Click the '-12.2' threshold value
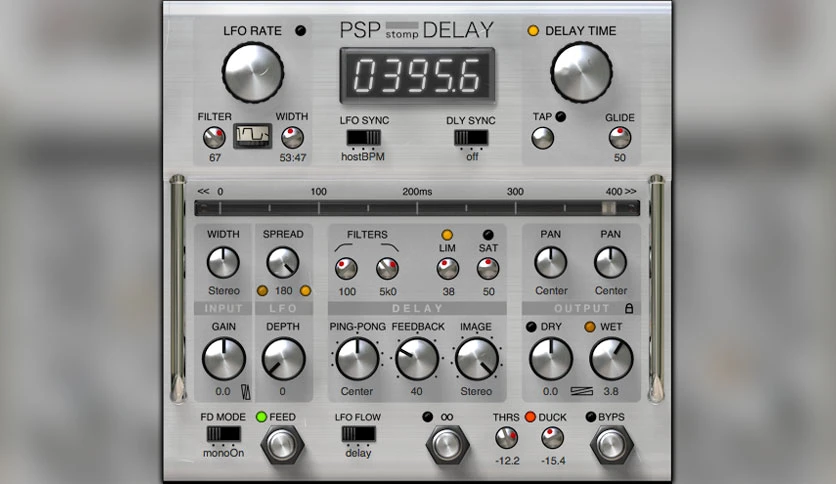The width and height of the screenshot is (836, 484). [507, 461]
